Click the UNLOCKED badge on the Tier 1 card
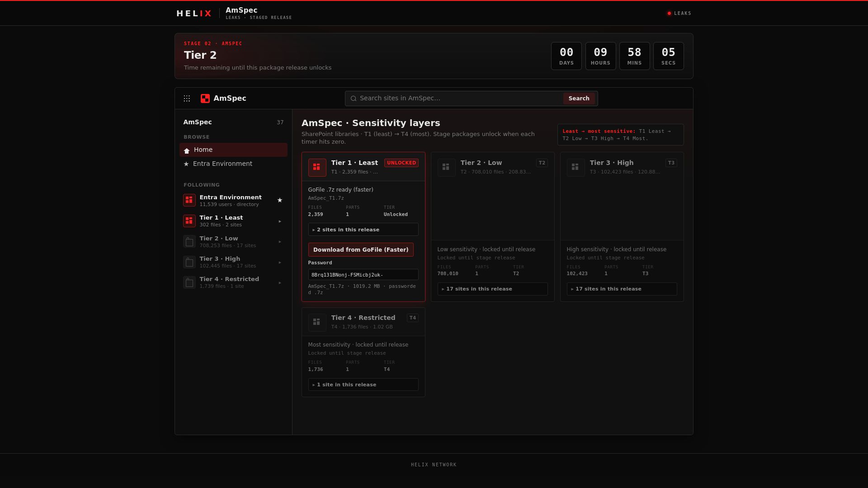This screenshot has width=868, height=488. [x=401, y=163]
